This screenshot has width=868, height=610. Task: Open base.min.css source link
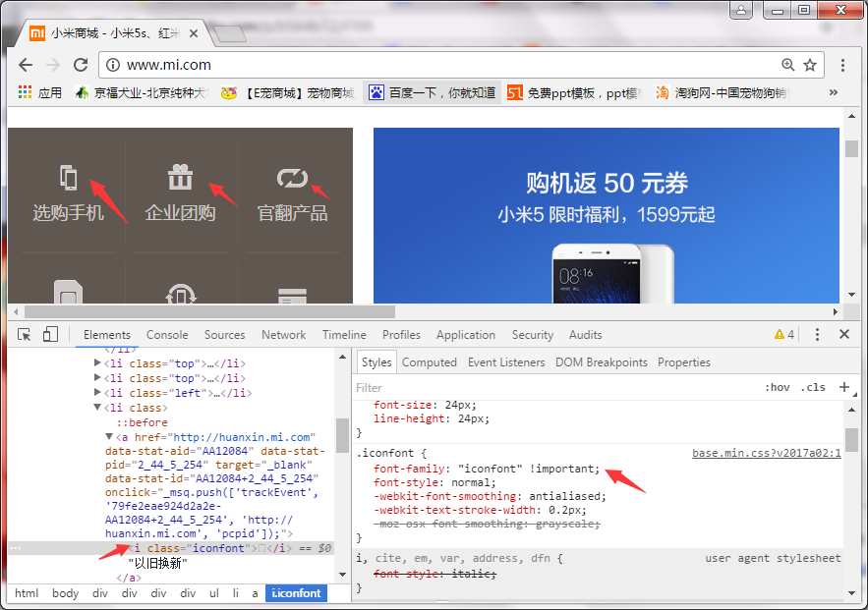click(766, 453)
